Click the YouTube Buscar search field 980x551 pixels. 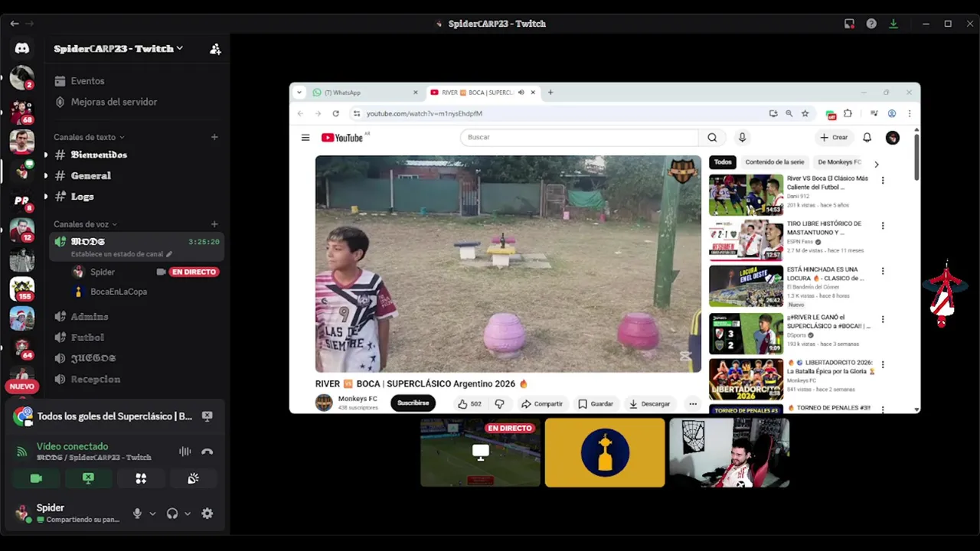point(579,137)
